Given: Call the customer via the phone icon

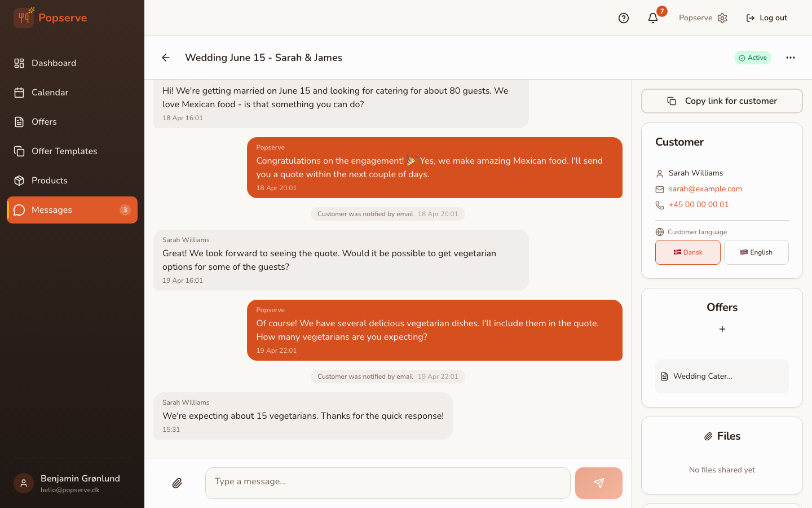Looking at the screenshot, I should coord(660,205).
